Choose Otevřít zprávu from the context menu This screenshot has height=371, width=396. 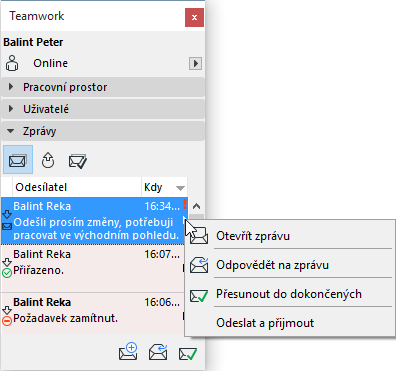coord(290,235)
